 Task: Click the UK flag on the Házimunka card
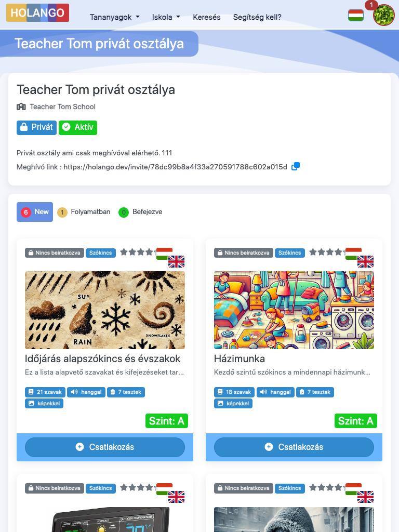(x=365, y=262)
